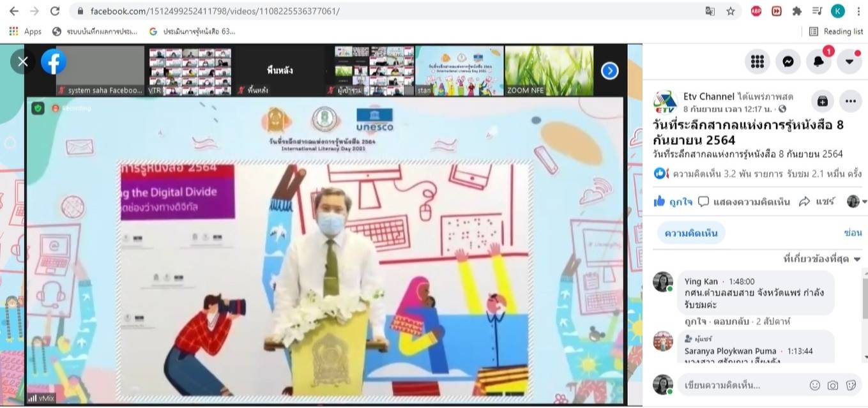Image resolution: width=868 pixels, height=408 pixels.
Task: Open the ประเมินการรู้หนังสือ 63 bookmark
Action: click(192, 31)
